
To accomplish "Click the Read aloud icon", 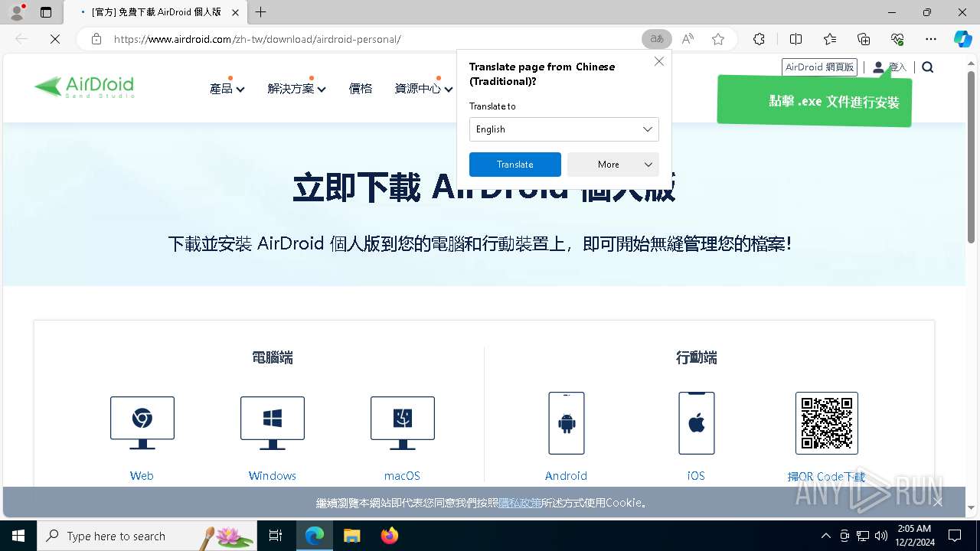I will click(688, 39).
